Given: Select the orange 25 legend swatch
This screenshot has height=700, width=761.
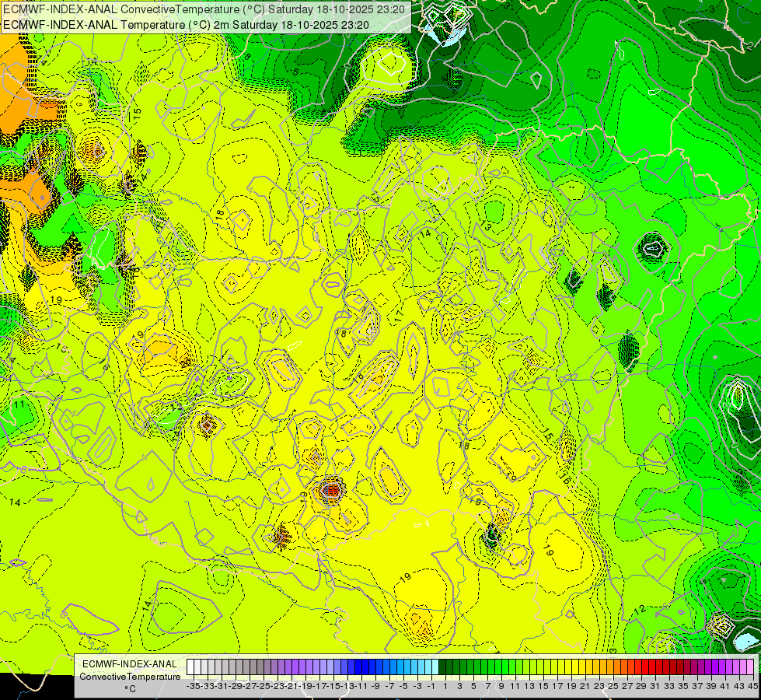Looking at the screenshot, I should (x=613, y=667).
